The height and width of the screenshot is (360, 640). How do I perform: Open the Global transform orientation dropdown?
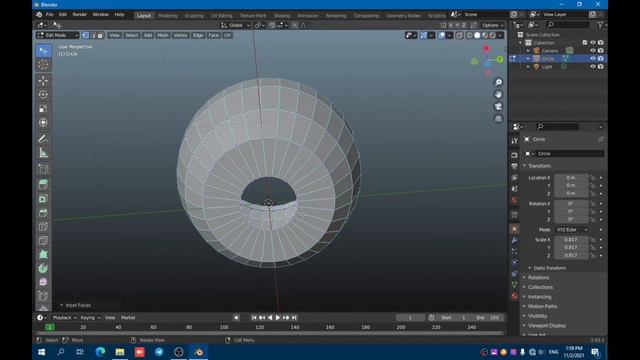pos(236,25)
